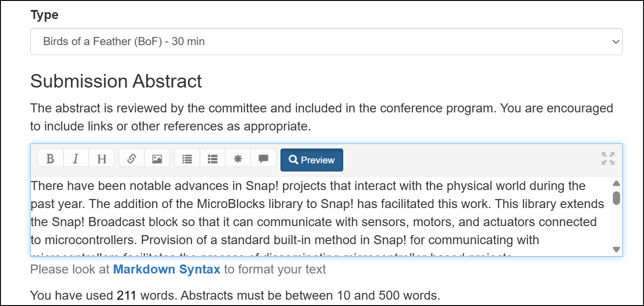Create an unordered list with the first list icon
The image size is (644, 306).
click(187, 158)
